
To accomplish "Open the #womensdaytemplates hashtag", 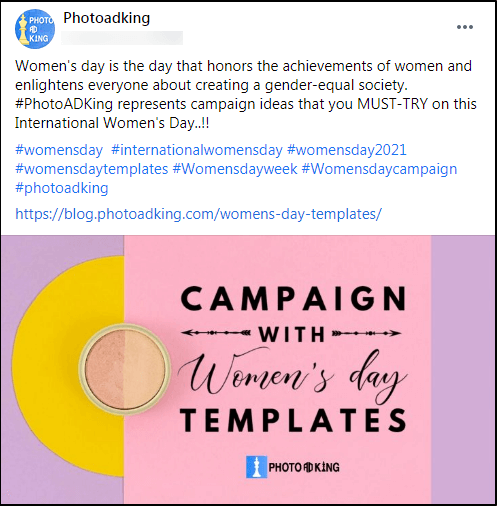I will (x=92, y=169).
